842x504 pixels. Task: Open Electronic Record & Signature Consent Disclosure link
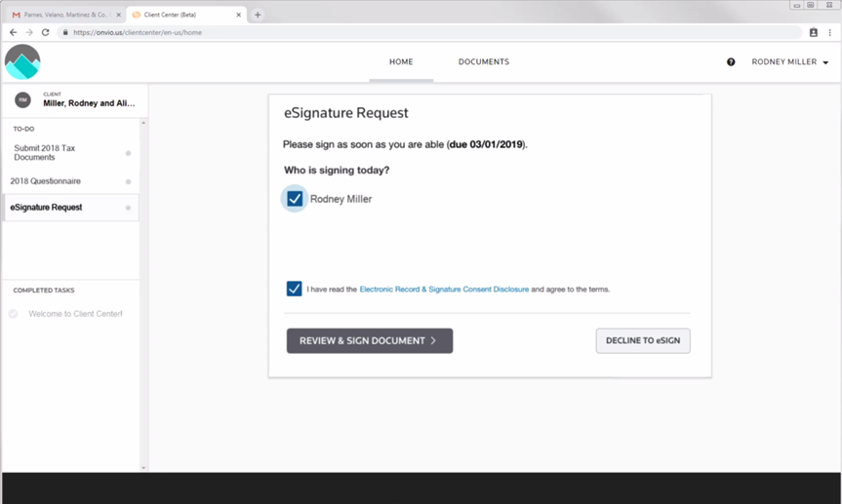point(444,290)
